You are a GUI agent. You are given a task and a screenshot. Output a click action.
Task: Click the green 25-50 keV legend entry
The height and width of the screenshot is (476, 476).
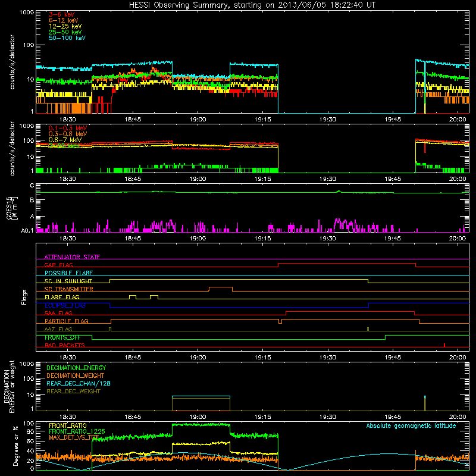65,32
